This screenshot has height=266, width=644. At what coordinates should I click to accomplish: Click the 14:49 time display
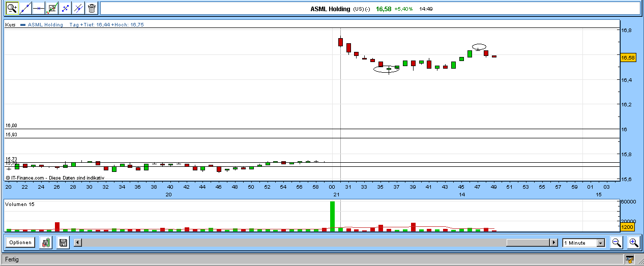(x=426, y=9)
